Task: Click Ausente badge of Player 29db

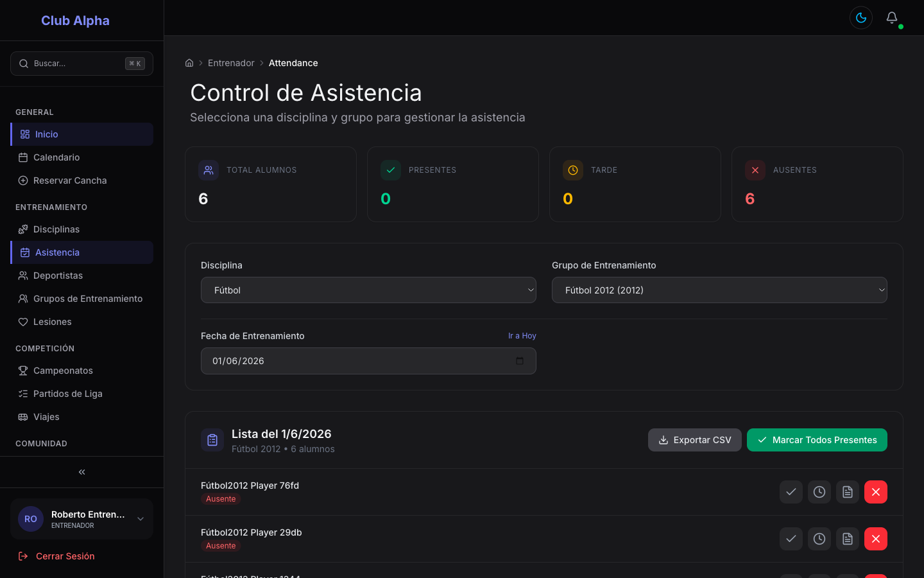Action: point(221,546)
